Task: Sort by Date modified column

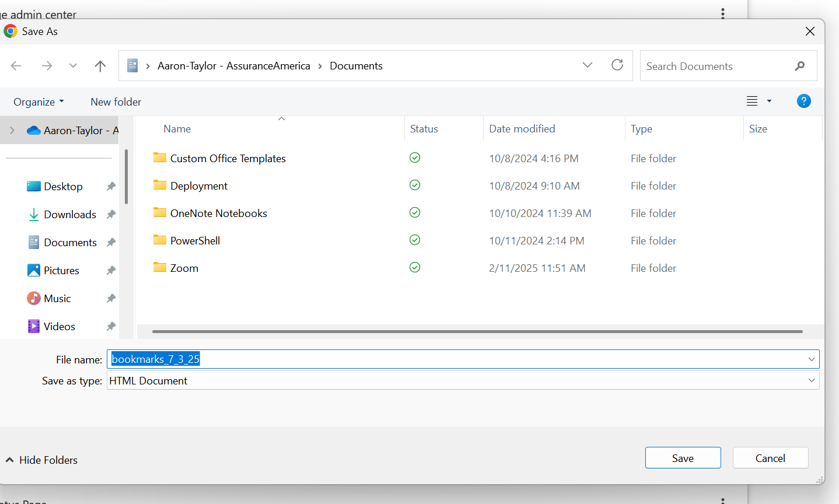Action: click(522, 129)
